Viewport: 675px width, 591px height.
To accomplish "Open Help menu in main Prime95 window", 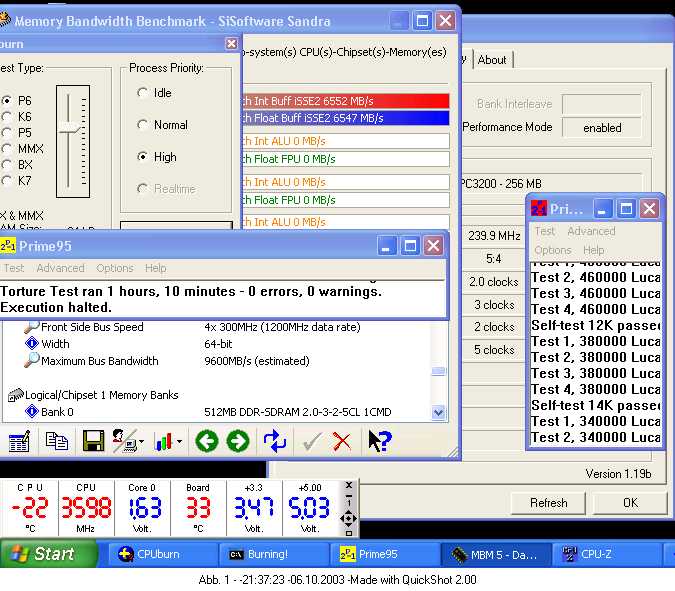I will (155, 268).
